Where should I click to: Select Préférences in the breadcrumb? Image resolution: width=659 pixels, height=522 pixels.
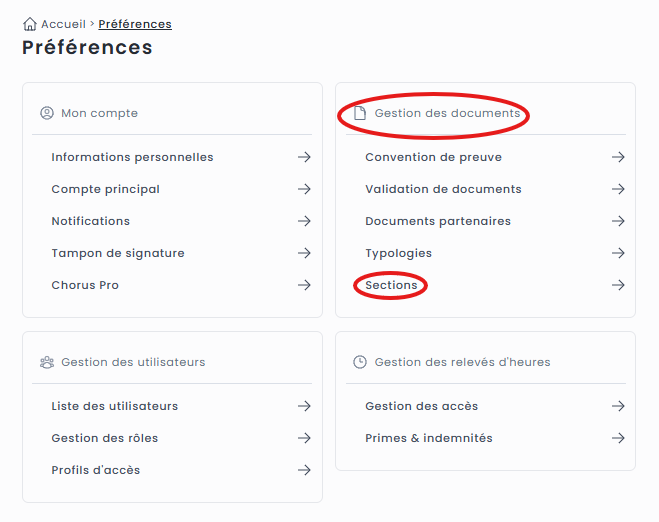click(134, 24)
